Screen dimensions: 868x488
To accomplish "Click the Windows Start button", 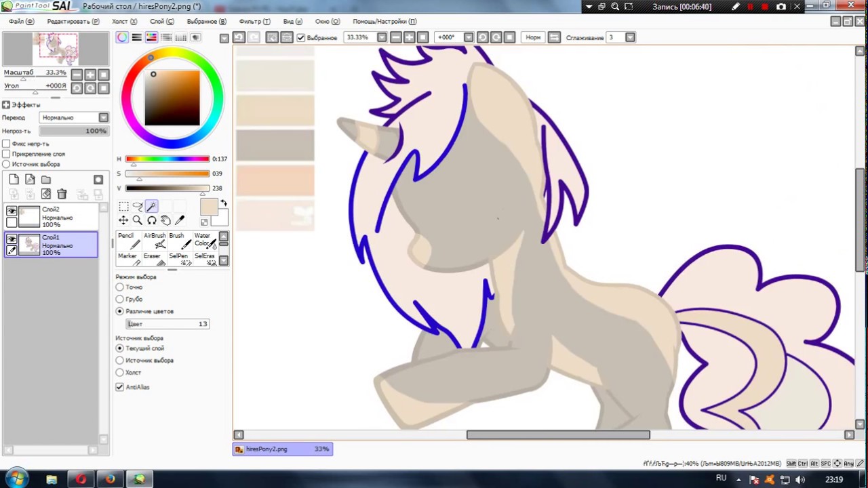I will [x=16, y=479].
